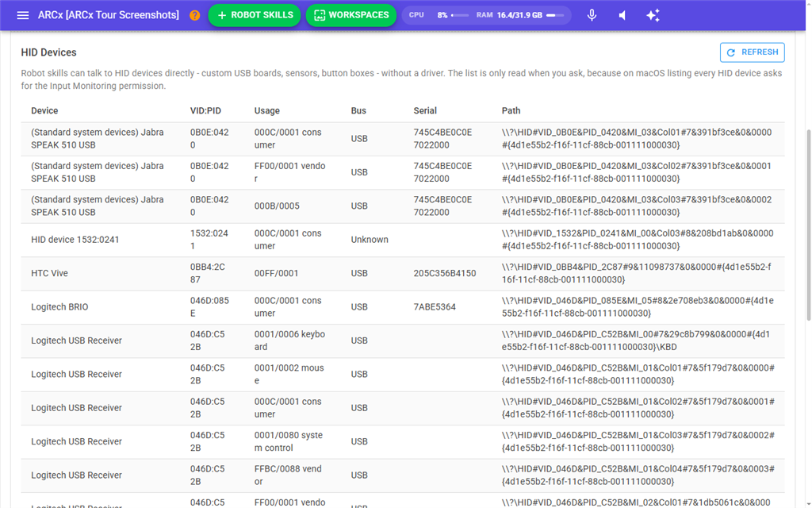Click the Usage column header
This screenshot has width=812, height=508.
(266, 110)
